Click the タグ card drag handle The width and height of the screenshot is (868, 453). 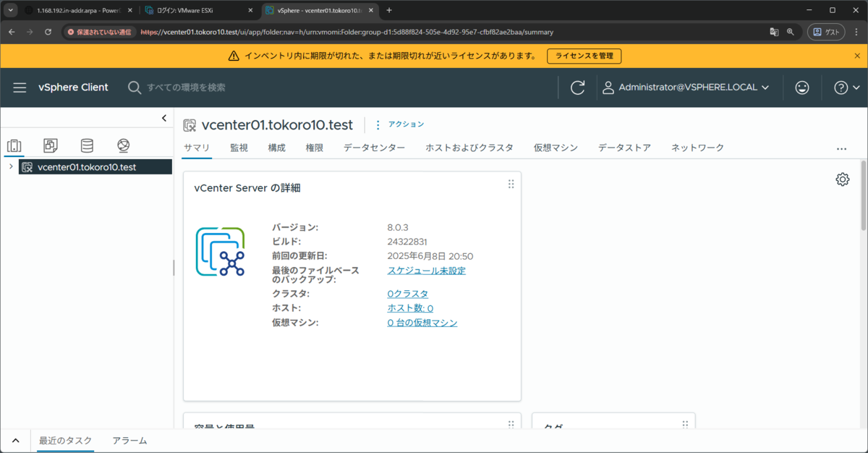685,426
